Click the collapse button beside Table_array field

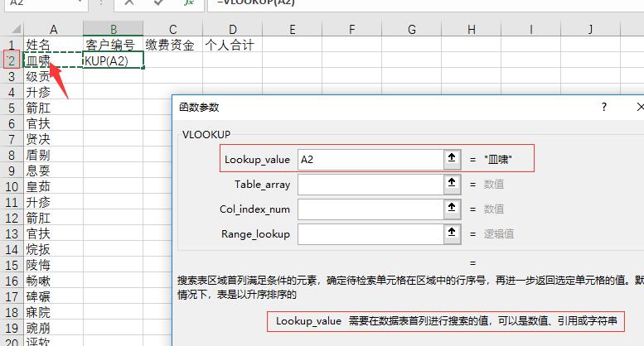click(452, 184)
